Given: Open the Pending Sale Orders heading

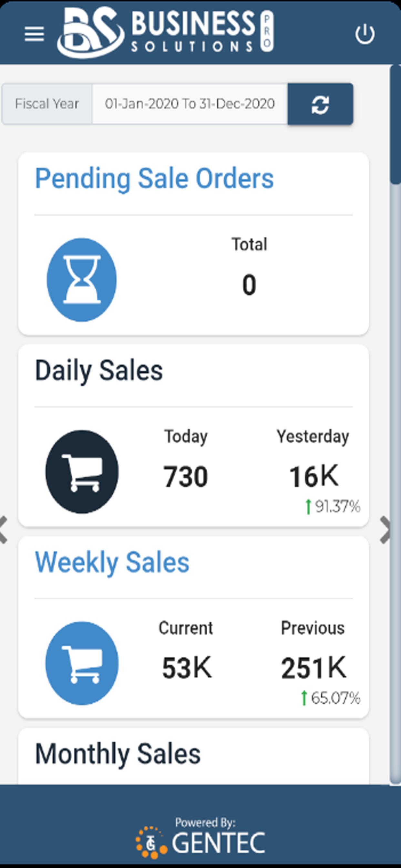Looking at the screenshot, I should tap(154, 178).
